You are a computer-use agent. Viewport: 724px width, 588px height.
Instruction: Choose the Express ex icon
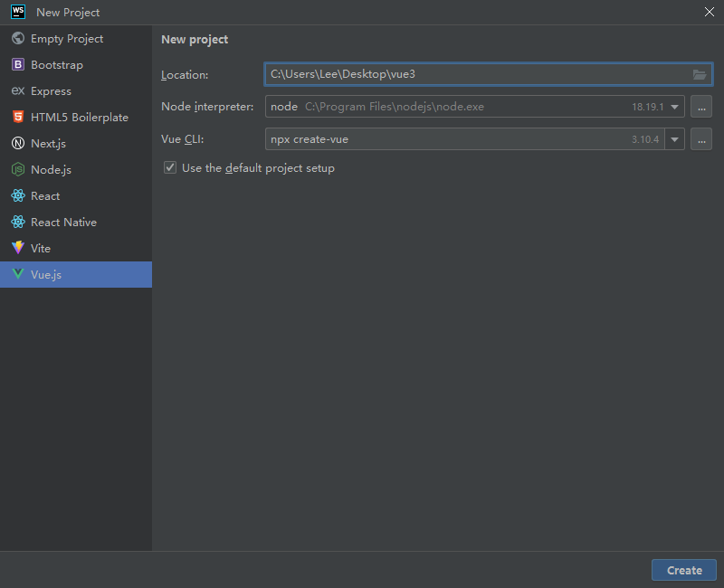[18, 90]
